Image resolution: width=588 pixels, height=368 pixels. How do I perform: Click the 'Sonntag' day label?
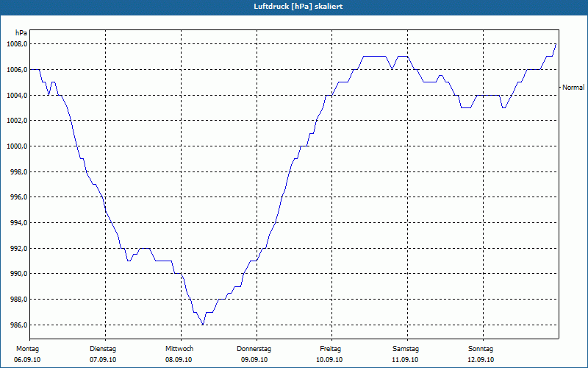click(x=481, y=349)
